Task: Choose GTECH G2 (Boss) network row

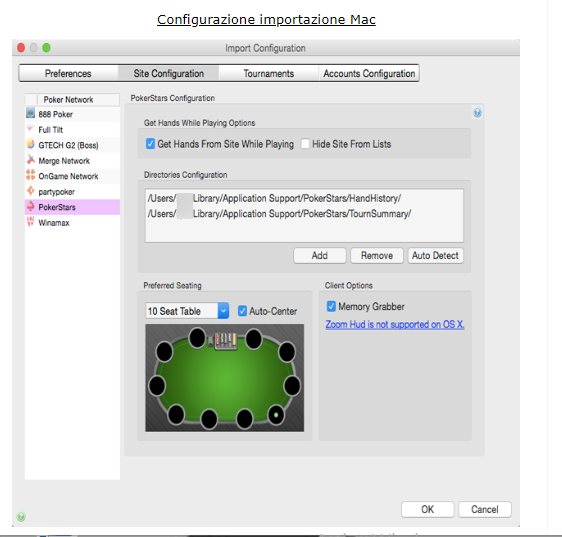Action: click(x=72, y=145)
